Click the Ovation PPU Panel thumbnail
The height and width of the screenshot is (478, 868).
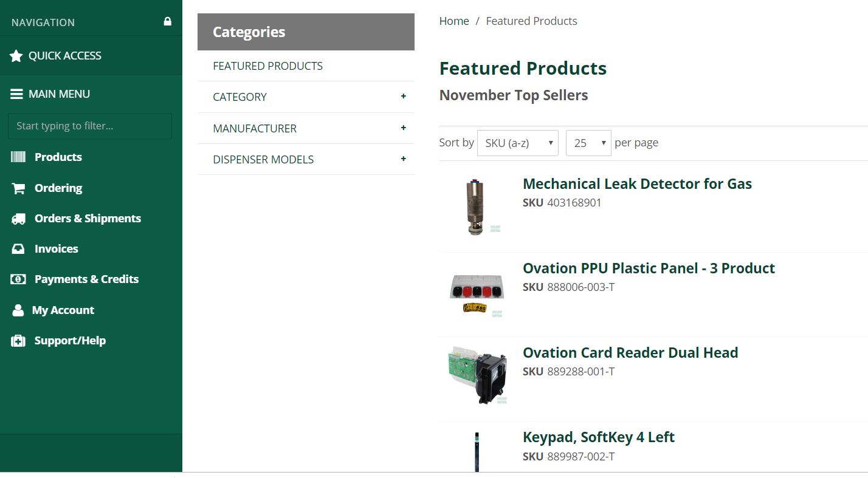click(x=477, y=294)
